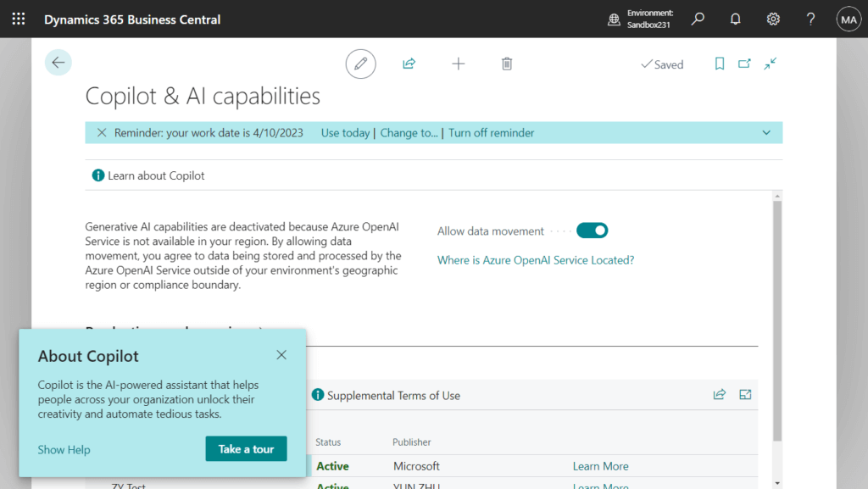Click the Publisher column header
The height and width of the screenshot is (489, 868).
point(411,442)
